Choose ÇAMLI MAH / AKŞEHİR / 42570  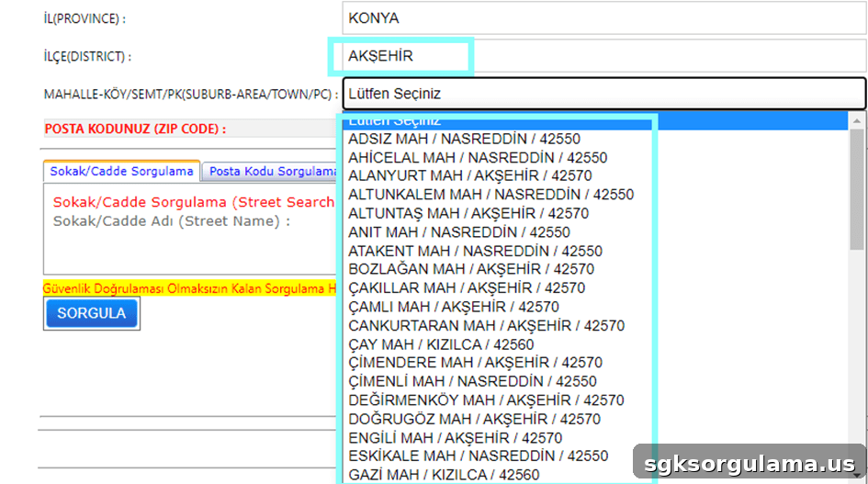[595, 308]
